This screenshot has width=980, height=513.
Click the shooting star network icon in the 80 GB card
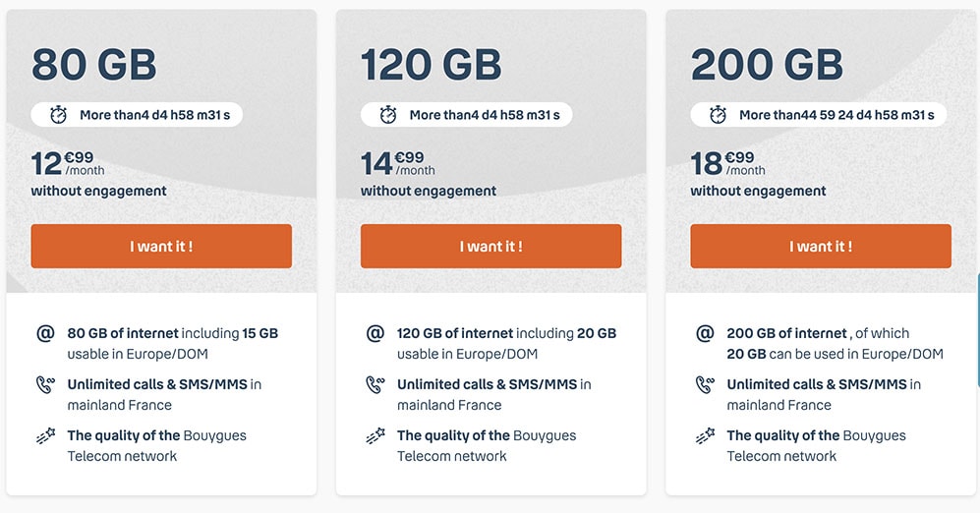tap(45, 436)
